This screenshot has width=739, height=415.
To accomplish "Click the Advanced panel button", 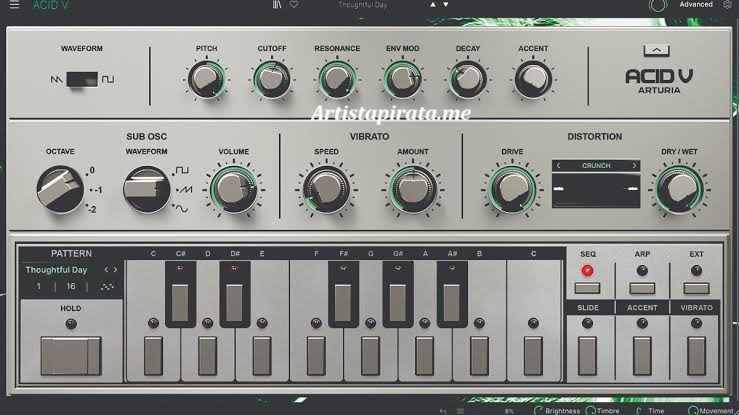I will [696, 5].
